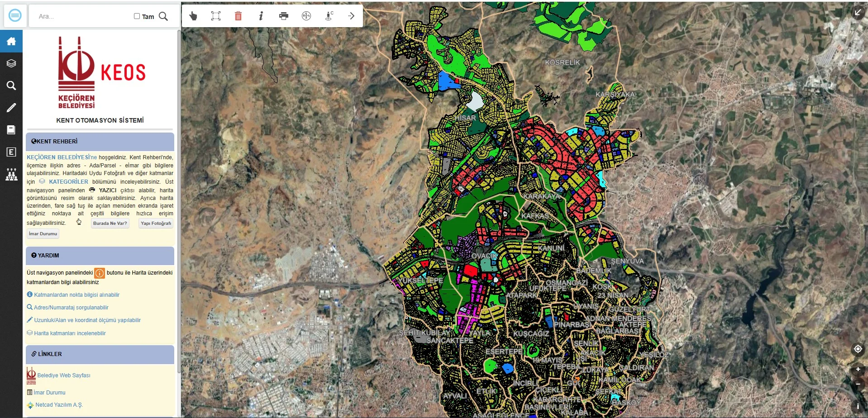868x418 pixels.
Task: Select the info query tool
Action: point(261,16)
